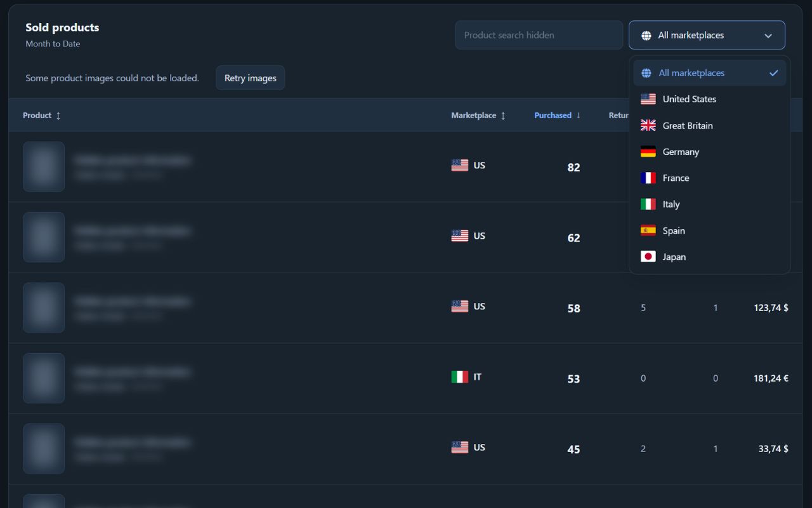Select All marketplaces option in list
This screenshot has width=812, height=508.
709,73
